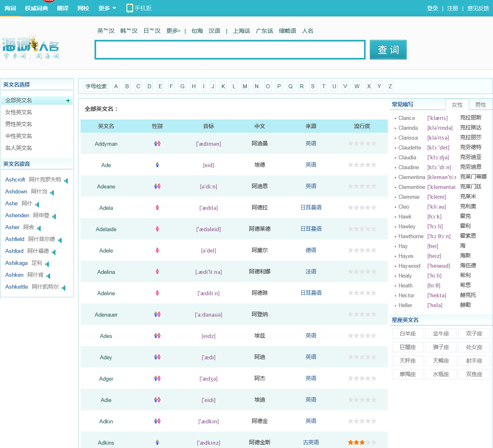Select 女性英文名 in left sidebar

click(18, 112)
